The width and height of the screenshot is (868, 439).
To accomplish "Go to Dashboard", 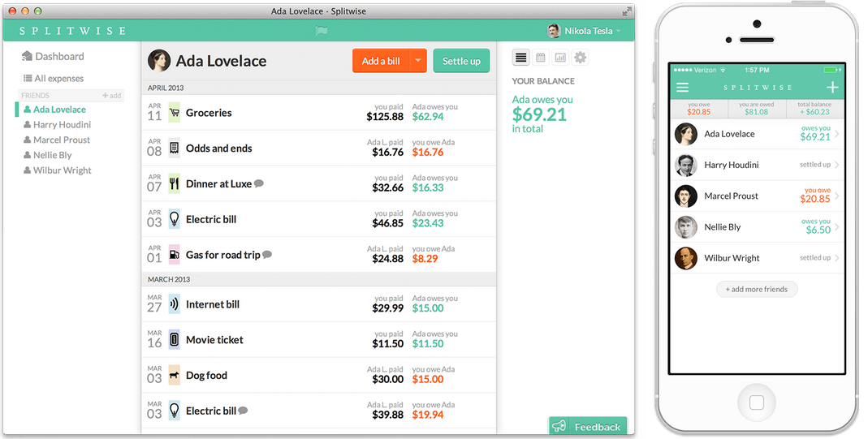I will click(53, 56).
